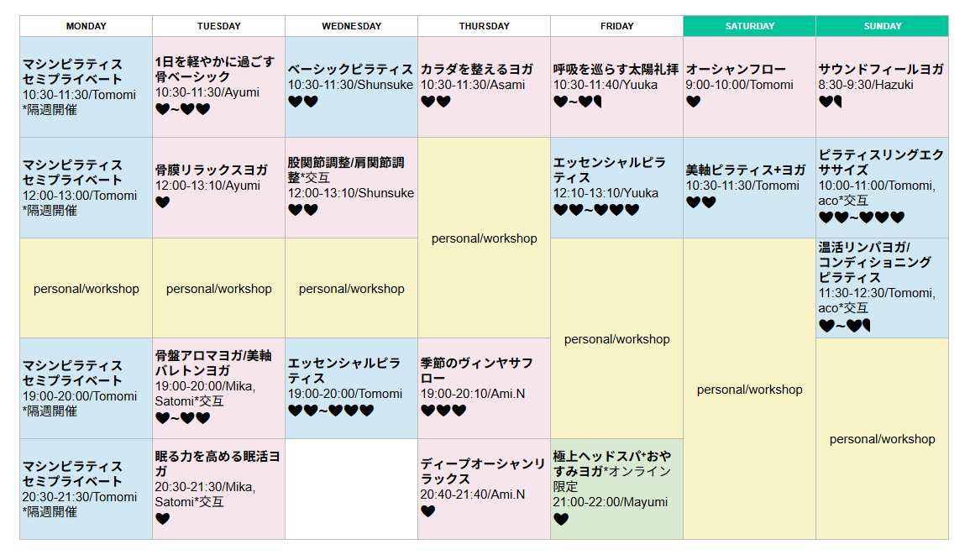Screen dimensions: 970x560
Task: Open the 温活リンパヨガ class title
Action: 865,247
